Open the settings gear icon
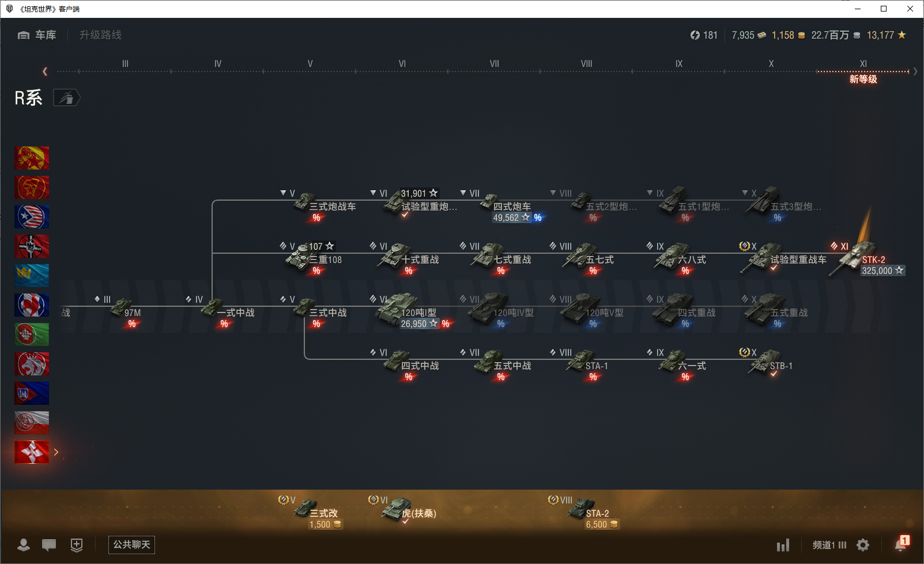This screenshot has width=924, height=564. [863, 545]
